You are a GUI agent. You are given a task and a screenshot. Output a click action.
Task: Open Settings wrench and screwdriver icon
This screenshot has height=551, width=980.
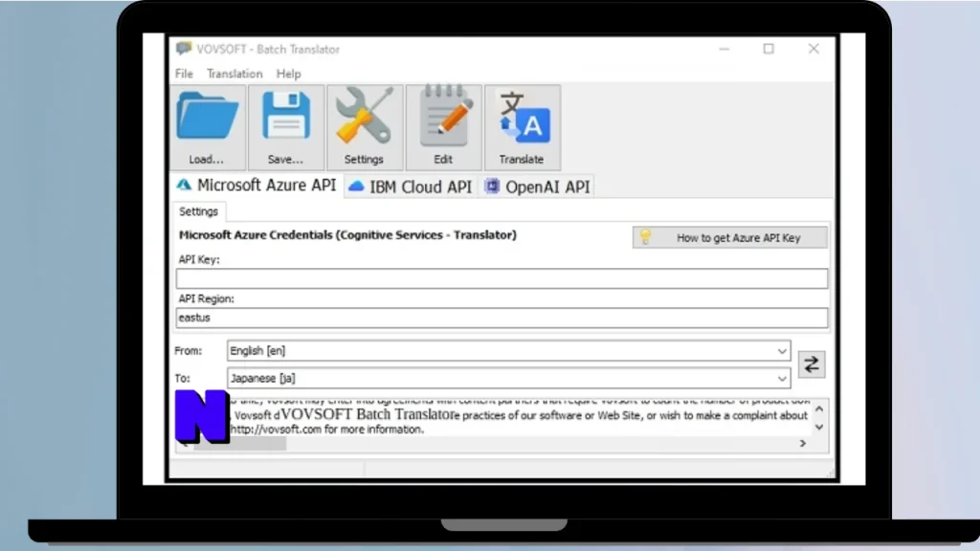point(364,116)
